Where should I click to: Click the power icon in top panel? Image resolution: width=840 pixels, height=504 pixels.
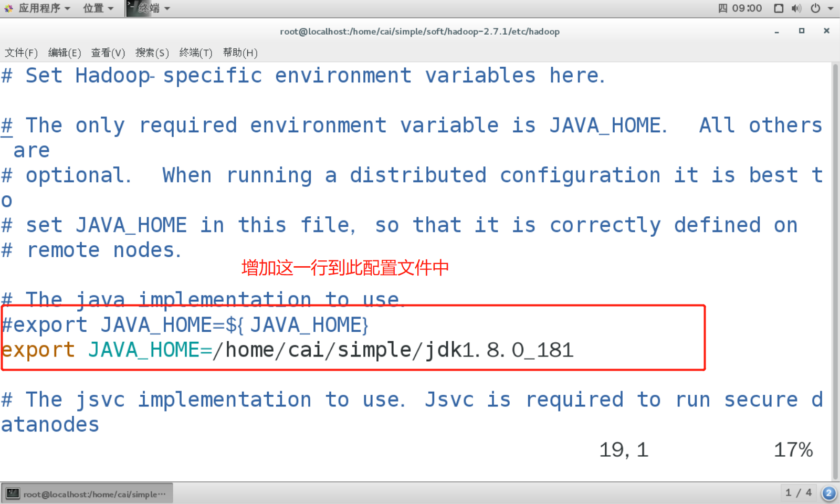815,8
